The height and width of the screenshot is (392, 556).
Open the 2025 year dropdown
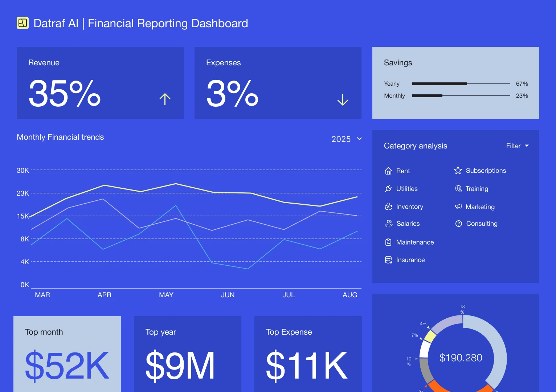point(347,139)
